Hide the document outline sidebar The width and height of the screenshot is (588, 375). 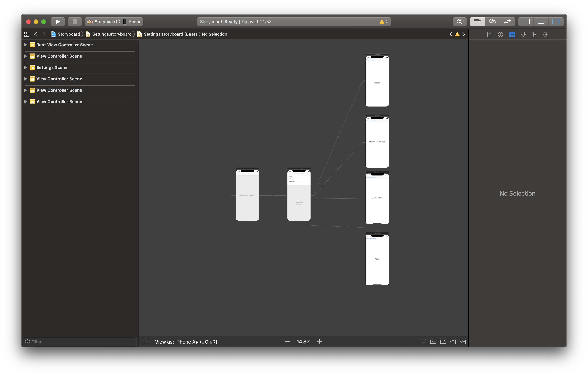[x=145, y=342]
